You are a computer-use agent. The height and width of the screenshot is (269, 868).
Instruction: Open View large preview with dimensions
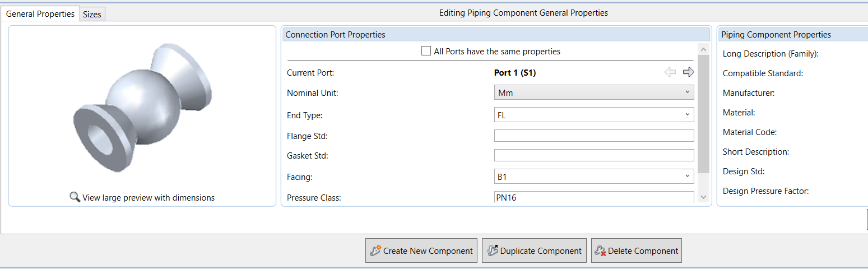coord(148,197)
